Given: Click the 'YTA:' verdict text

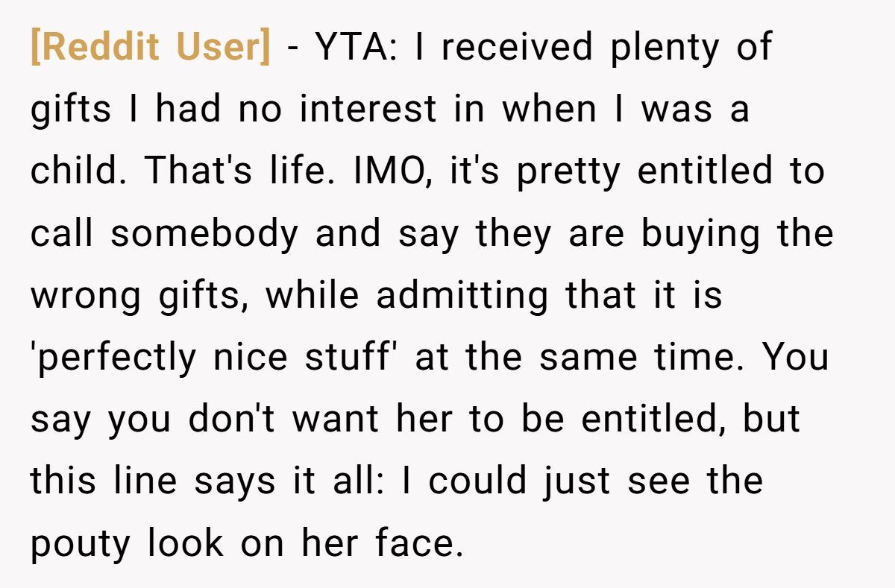Looking at the screenshot, I should 360,48.
